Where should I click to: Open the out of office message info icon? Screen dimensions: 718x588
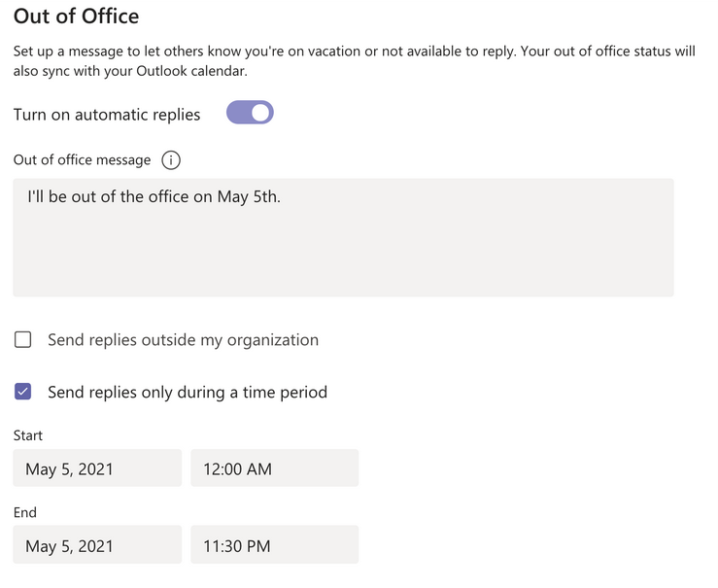tap(171, 160)
